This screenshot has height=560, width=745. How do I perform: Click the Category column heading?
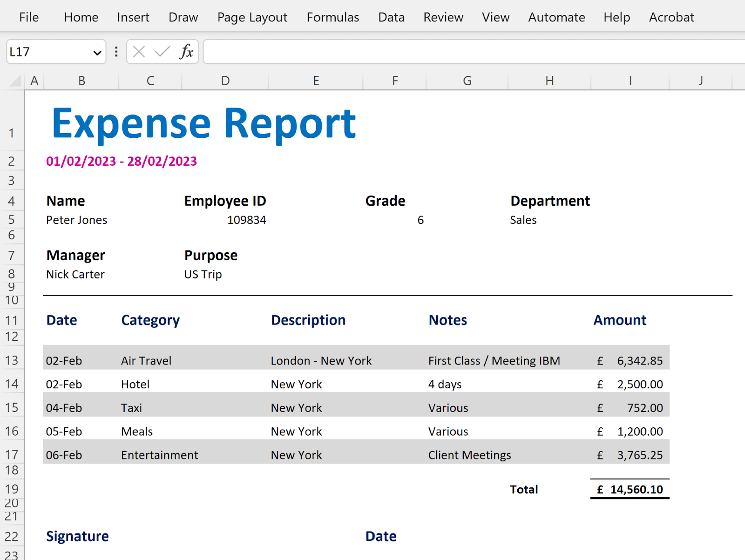(x=150, y=320)
